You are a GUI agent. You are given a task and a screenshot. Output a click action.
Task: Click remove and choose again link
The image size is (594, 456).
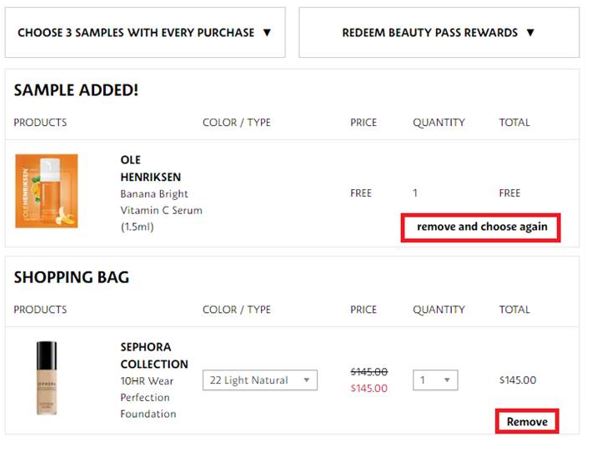[x=482, y=226]
